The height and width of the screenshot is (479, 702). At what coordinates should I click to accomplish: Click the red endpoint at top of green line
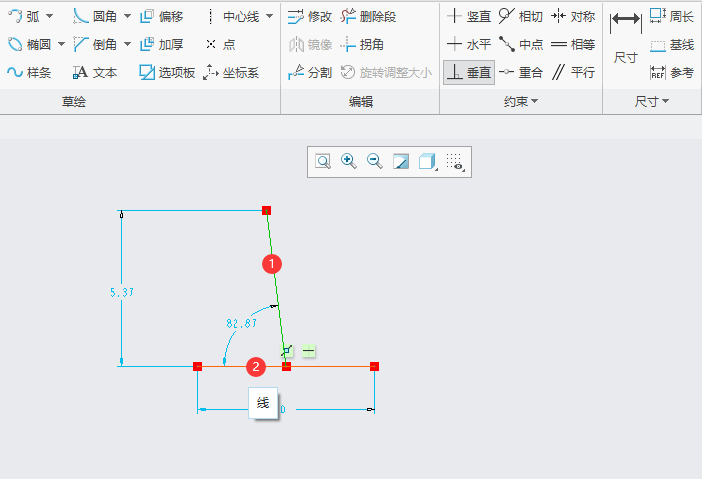pos(266,210)
